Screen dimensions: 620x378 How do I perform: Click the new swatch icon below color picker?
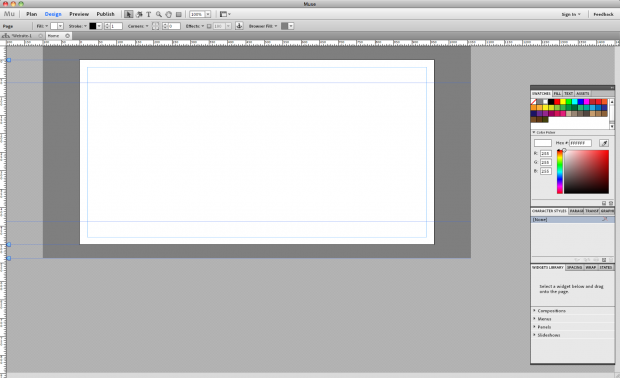pyautogui.click(x=604, y=203)
